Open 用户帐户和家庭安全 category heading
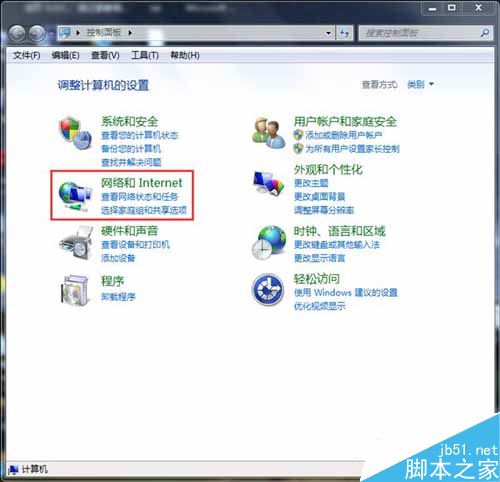500x482 pixels. pyautogui.click(x=345, y=121)
